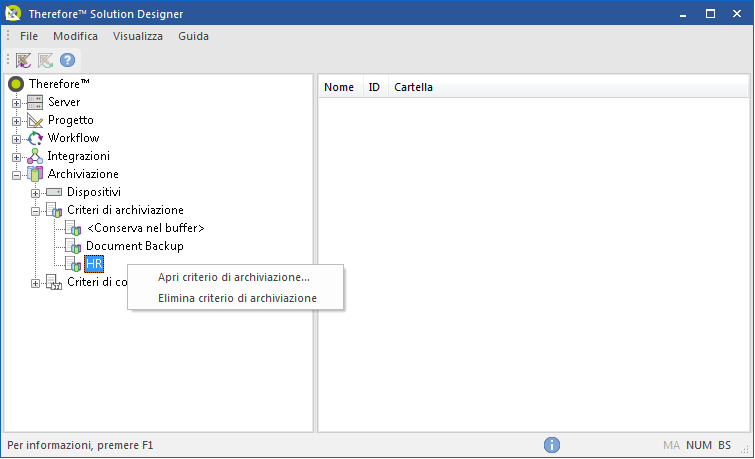Click the MA status indicator

pos(671,445)
